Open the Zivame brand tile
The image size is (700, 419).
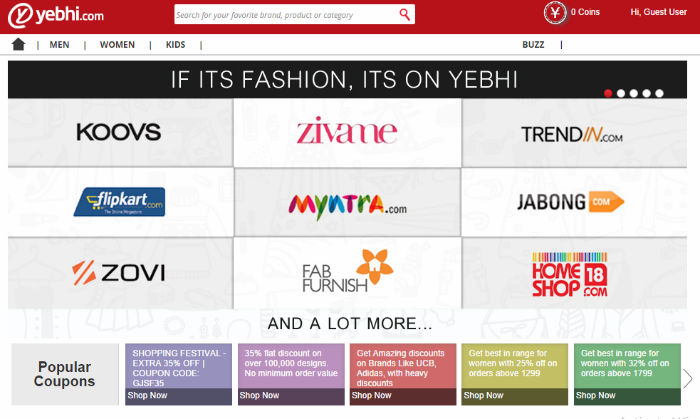[347, 133]
